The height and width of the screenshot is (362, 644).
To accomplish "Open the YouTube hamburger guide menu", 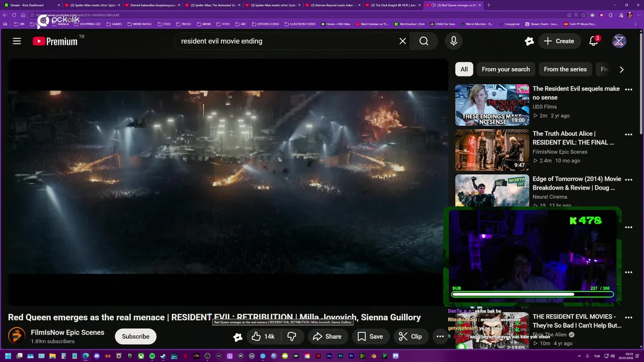I will [17, 41].
